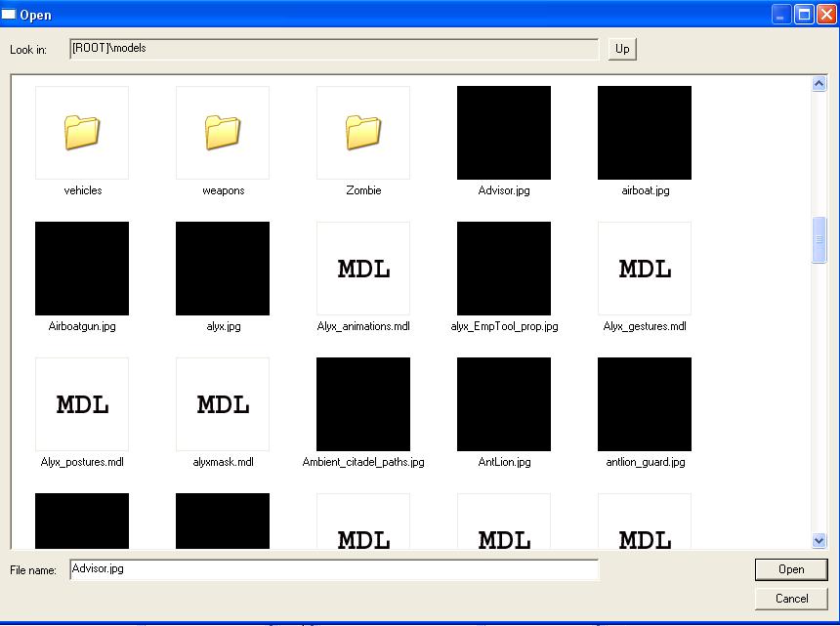
Task: Select the weapons folder icon
Action: [x=223, y=133]
